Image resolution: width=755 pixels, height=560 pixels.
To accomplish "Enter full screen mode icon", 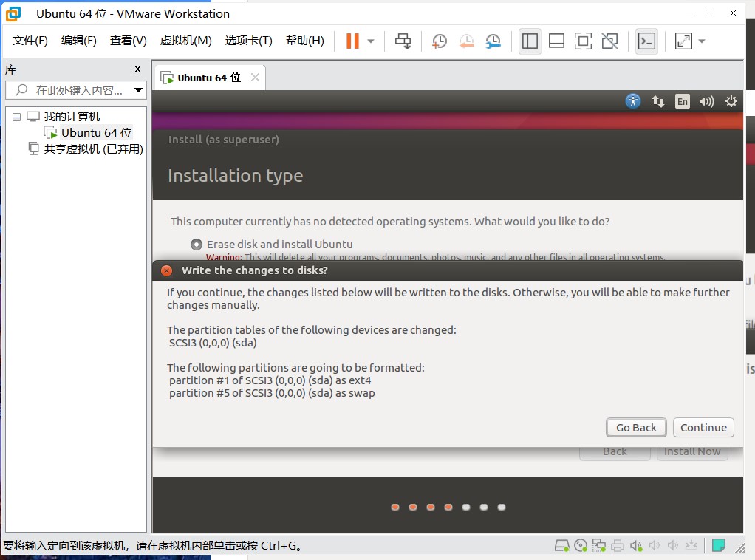I will click(583, 41).
